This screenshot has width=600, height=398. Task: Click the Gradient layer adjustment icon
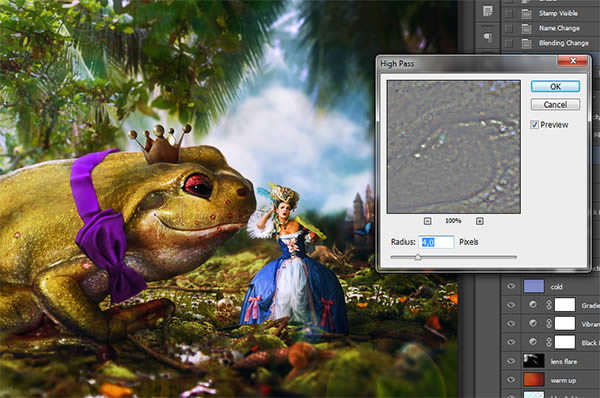tap(533, 305)
